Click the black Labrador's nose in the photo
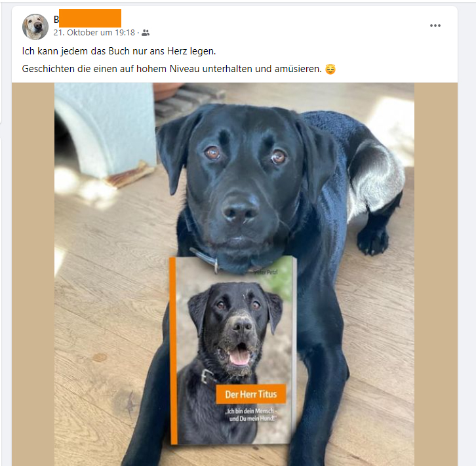 (240, 209)
